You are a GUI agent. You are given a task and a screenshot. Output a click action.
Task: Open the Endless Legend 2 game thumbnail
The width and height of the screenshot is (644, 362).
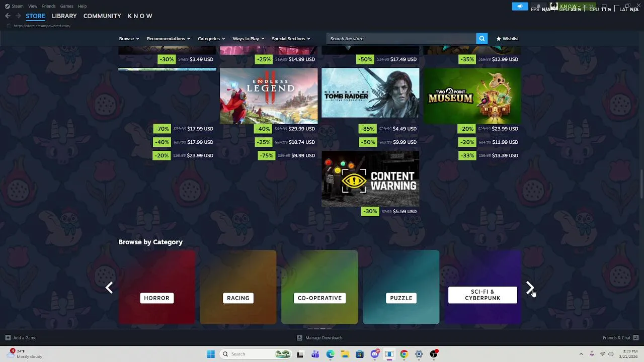269,96
